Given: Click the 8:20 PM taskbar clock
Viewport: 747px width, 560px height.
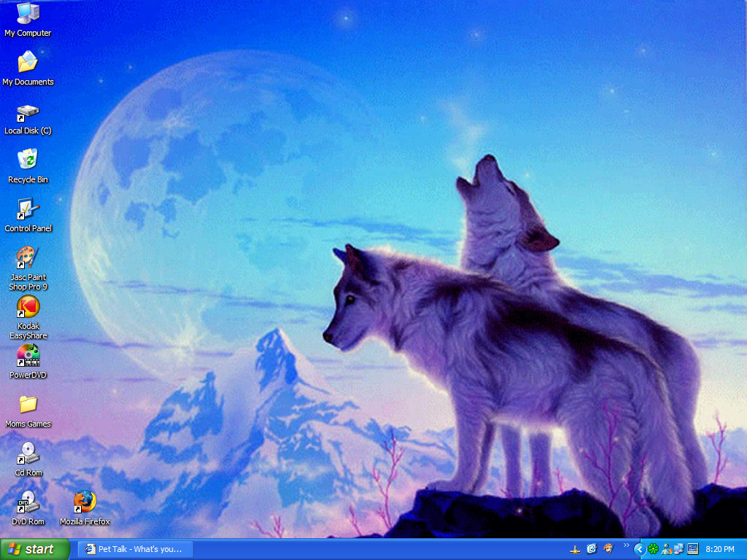Looking at the screenshot, I should (720, 549).
